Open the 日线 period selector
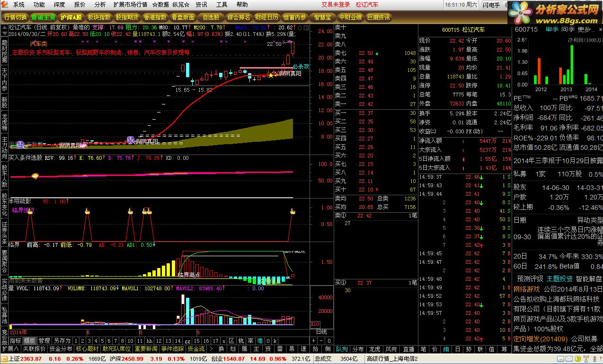This screenshot has width=603, height=364. (x=321, y=332)
